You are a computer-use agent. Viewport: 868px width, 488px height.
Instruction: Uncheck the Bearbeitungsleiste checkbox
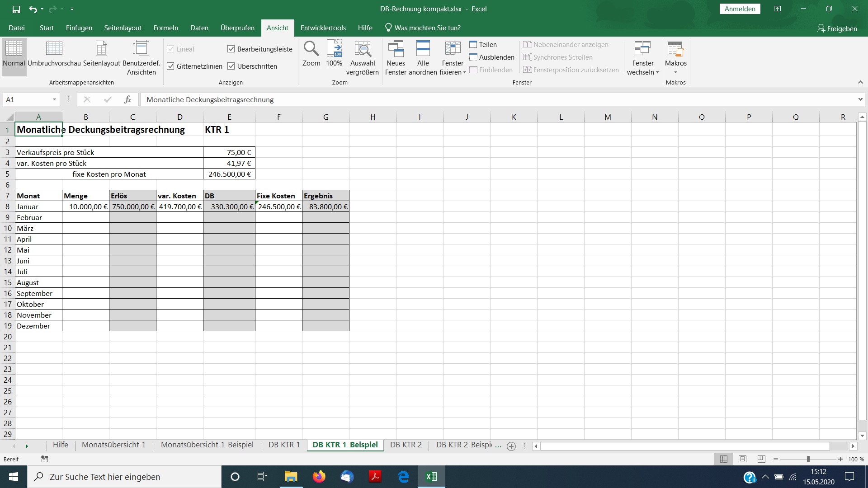pyautogui.click(x=231, y=49)
